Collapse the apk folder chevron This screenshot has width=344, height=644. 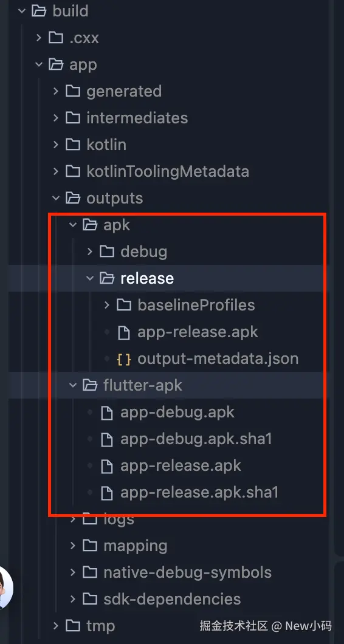[73, 225]
